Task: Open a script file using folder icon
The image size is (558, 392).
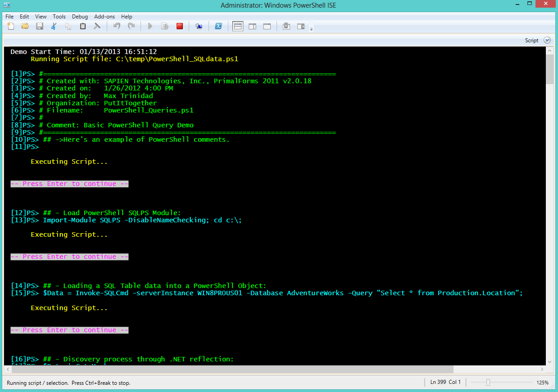Action: pos(25,26)
